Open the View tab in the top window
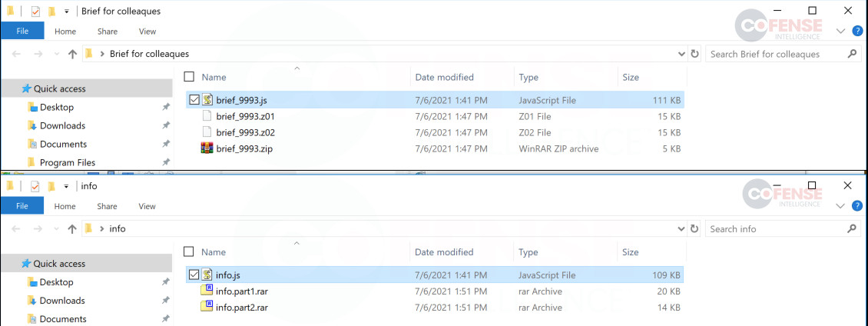The height and width of the screenshot is (326, 868). pyautogui.click(x=147, y=32)
